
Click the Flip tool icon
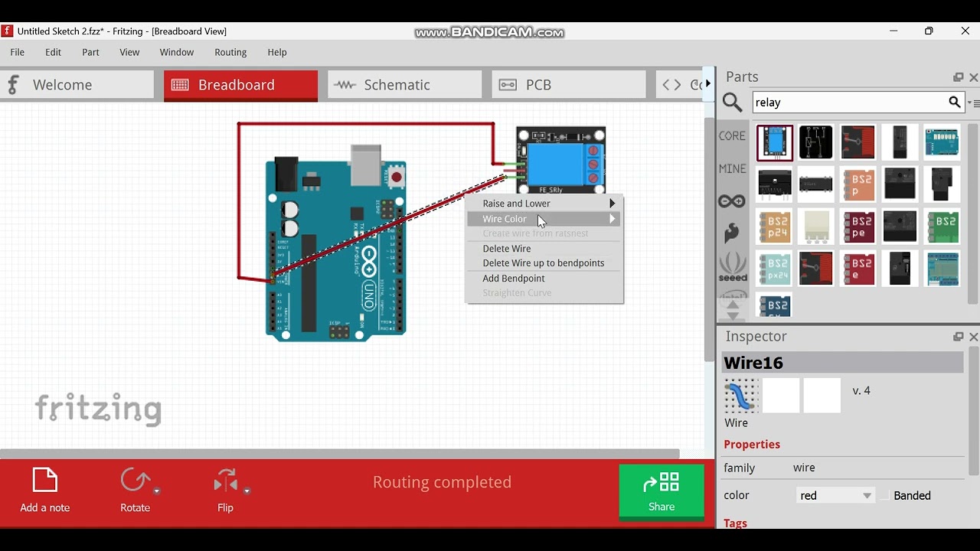pyautogui.click(x=225, y=481)
